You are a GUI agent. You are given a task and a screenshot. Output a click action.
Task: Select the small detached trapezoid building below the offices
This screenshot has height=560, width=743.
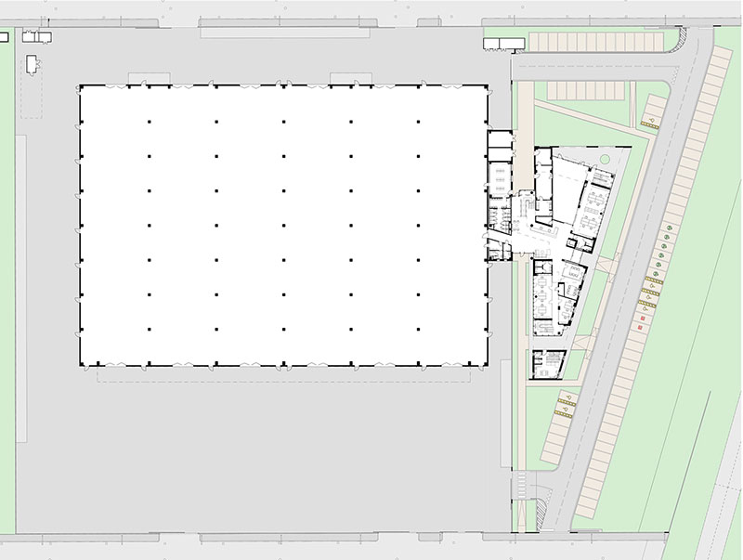[x=547, y=364]
